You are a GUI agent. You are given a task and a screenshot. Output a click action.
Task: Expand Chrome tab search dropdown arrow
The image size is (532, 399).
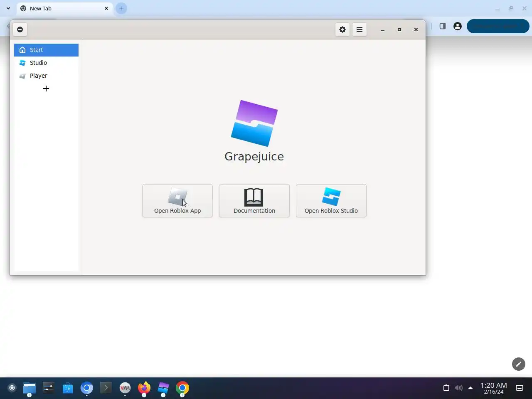coord(8,8)
